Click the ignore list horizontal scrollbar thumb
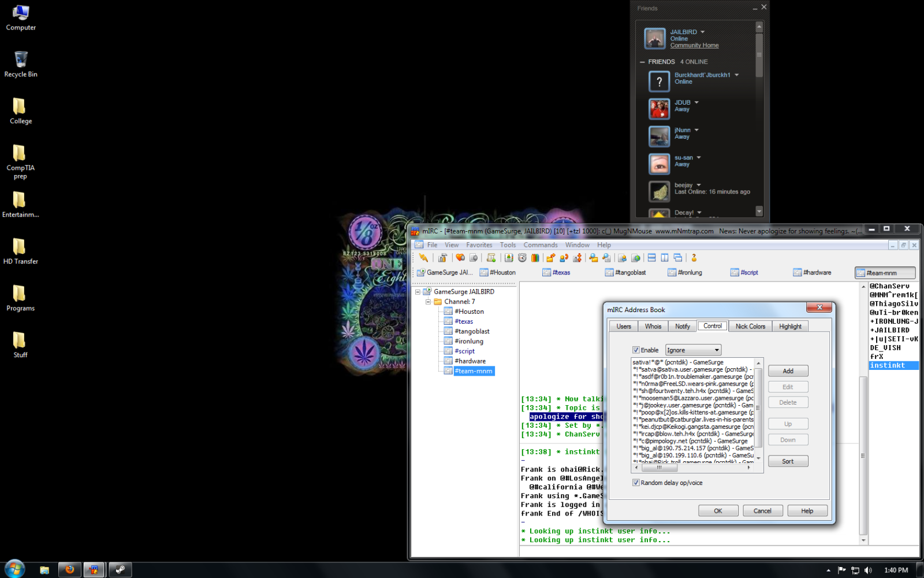The width and height of the screenshot is (924, 578). click(659, 468)
